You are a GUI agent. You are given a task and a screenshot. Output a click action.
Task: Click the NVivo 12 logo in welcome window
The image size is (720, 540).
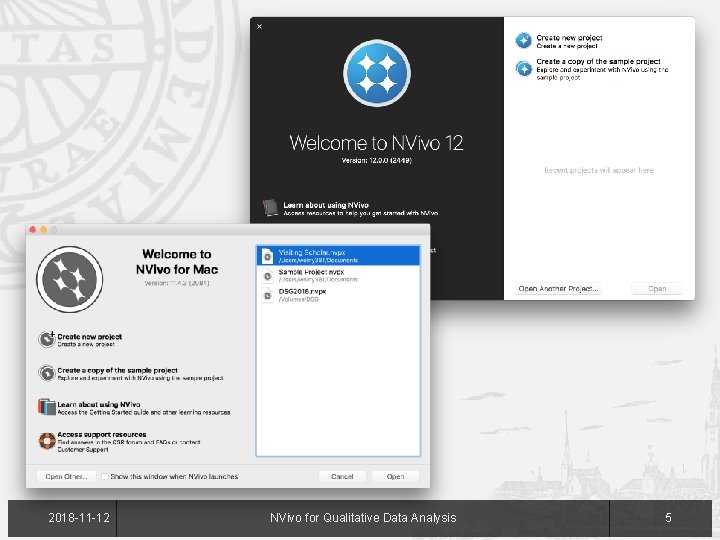pyautogui.click(x=377, y=73)
